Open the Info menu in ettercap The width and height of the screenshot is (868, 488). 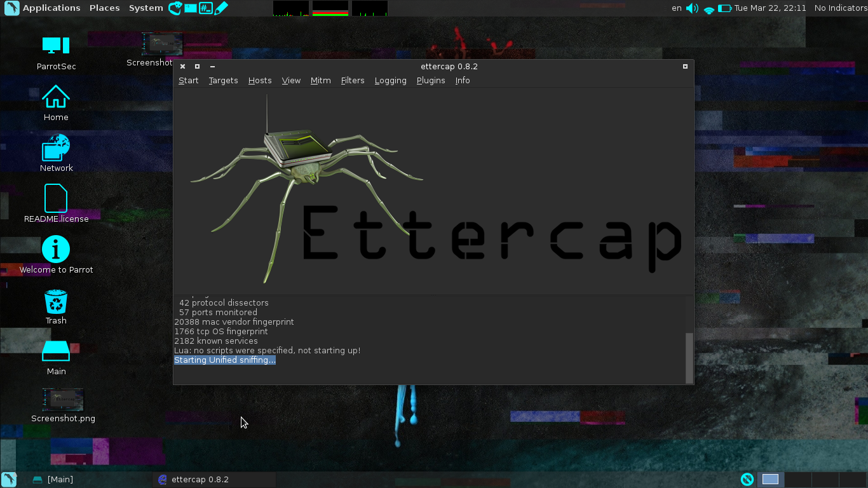click(463, 81)
